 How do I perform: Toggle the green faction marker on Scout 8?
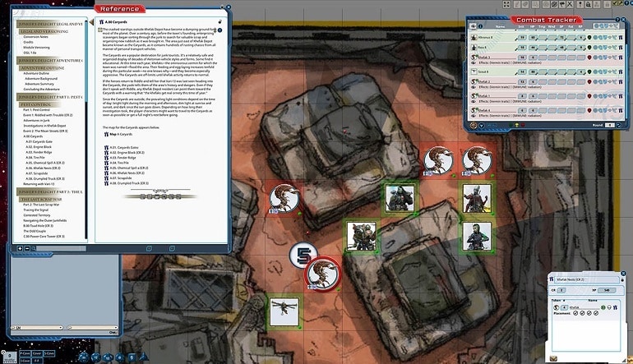pyautogui.click(x=589, y=71)
